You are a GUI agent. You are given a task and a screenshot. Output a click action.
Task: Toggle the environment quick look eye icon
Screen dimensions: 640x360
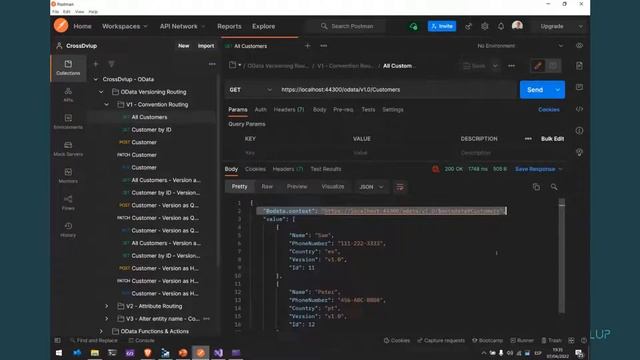click(x=579, y=46)
